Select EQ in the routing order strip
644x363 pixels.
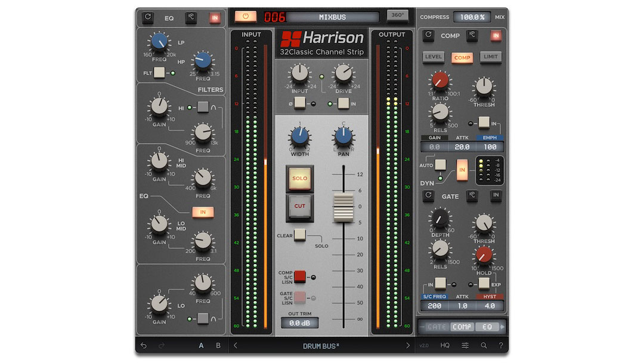(487, 327)
